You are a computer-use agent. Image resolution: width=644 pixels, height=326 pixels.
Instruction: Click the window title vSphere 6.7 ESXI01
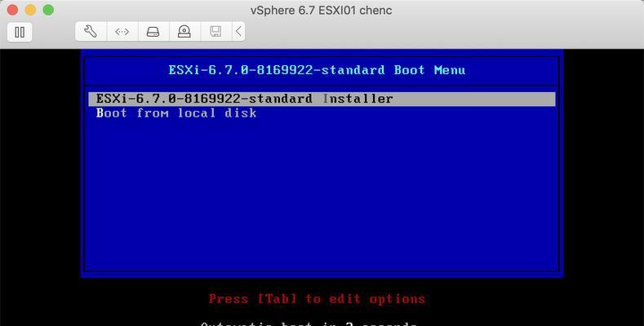[321, 11]
